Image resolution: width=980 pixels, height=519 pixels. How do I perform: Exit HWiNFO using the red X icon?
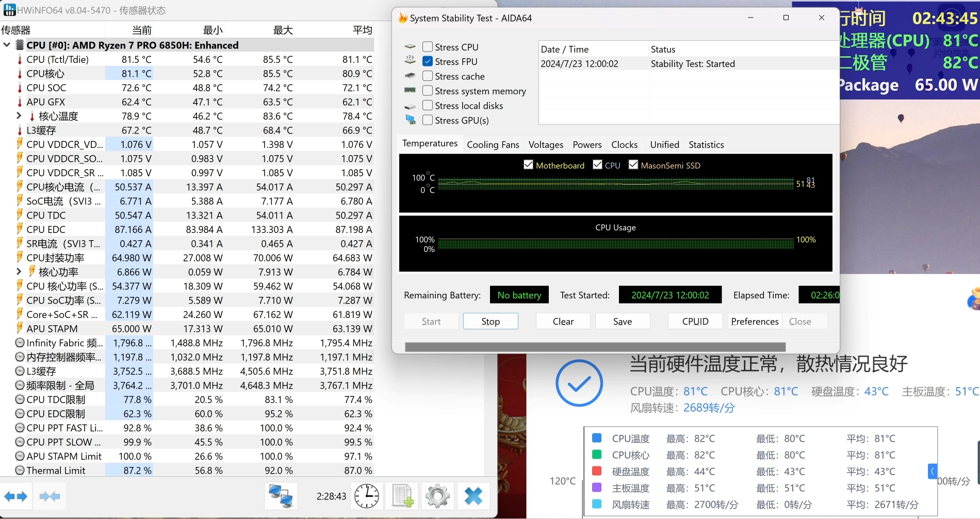(x=472, y=496)
